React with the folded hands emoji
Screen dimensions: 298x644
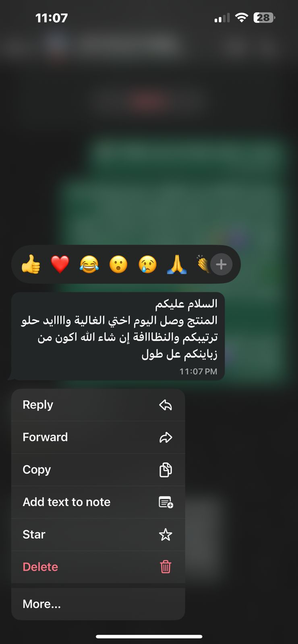pos(177,264)
